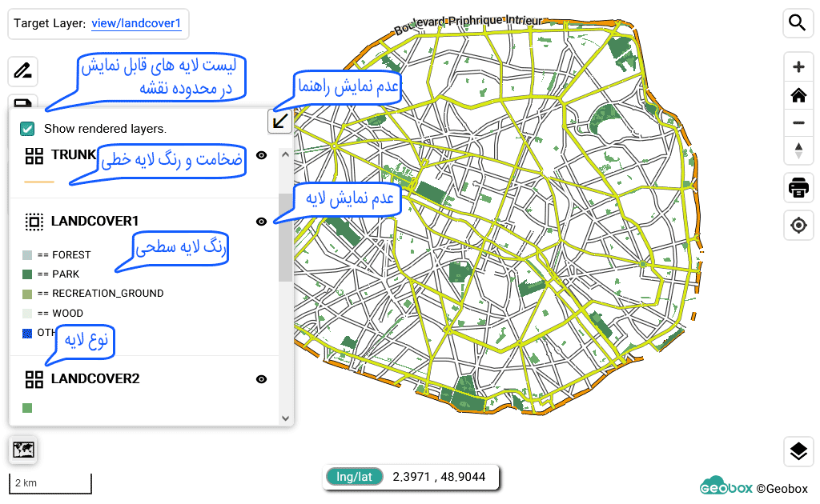Hide the TRUNK layer with eye icon
The width and height of the screenshot is (820, 504).
(261, 155)
